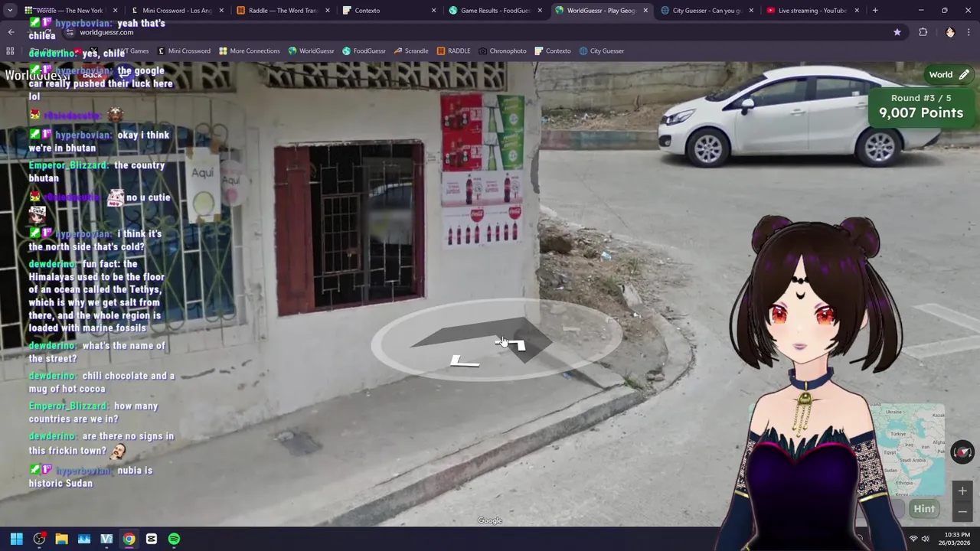The width and height of the screenshot is (980, 551).
Task: Close the Wordle browser tab
Action: (x=116, y=11)
